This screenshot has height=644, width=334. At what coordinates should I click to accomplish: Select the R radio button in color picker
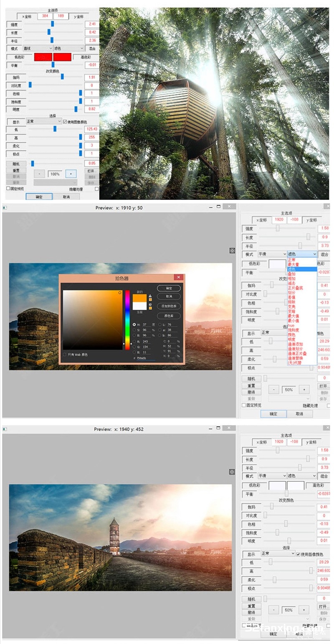[134, 341]
